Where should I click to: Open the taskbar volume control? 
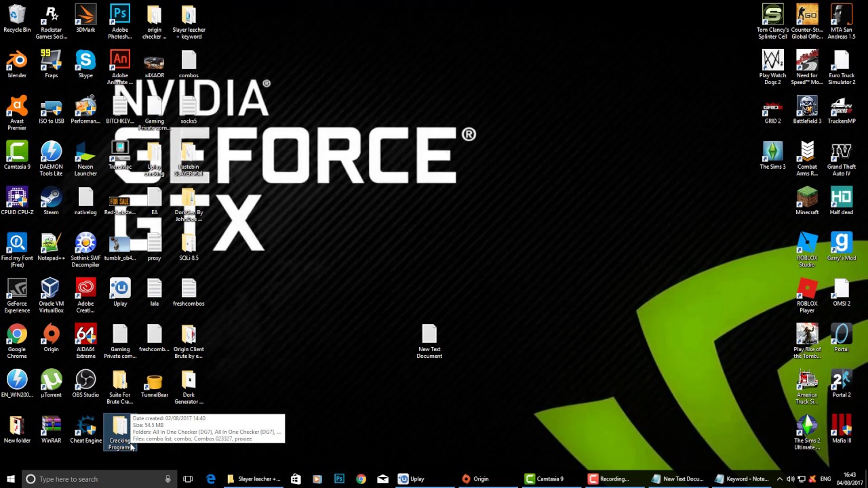coord(791,479)
